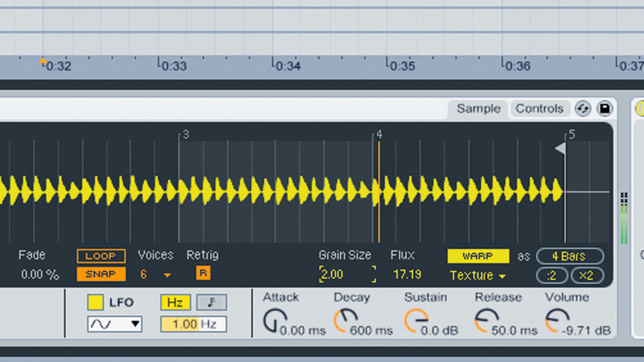
Task: Toggle the SNAP button
Action: click(101, 273)
